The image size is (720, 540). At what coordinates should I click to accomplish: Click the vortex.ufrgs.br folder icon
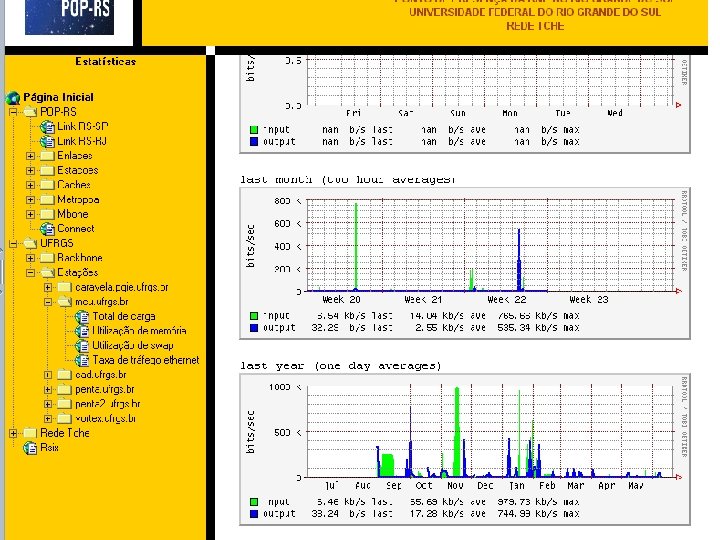point(64,418)
